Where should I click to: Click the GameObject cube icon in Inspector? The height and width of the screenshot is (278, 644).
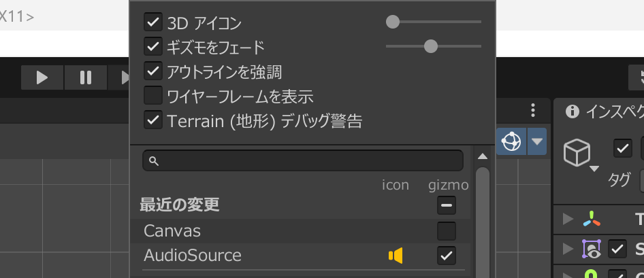click(x=577, y=153)
